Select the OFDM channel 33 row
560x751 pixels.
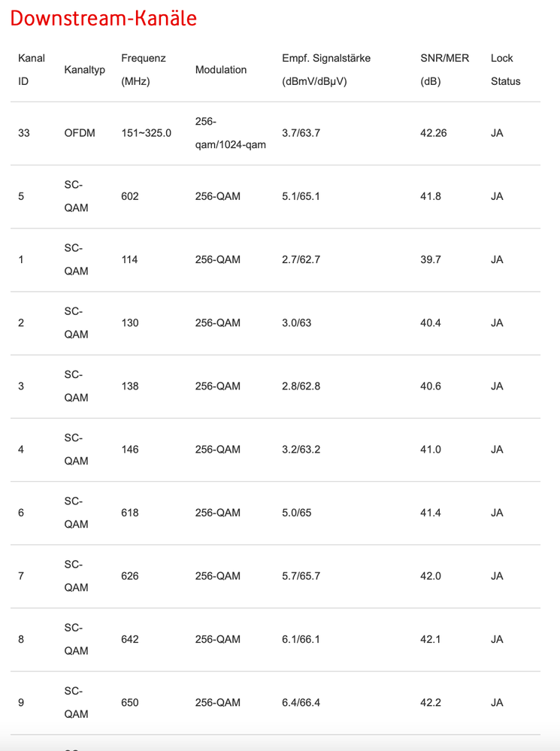[x=275, y=133]
